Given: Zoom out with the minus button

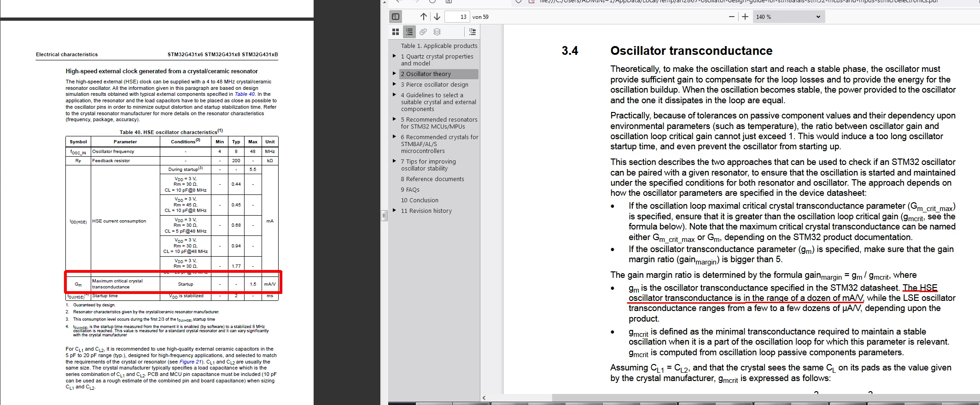Looking at the screenshot, I should 732,17.
